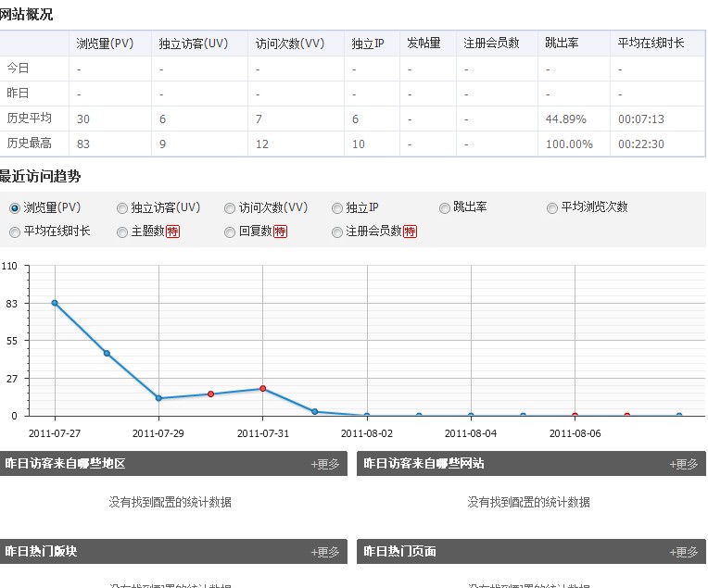Open +更多 for 昨日访客来自哪些网站
This screenshot has width=708, height=588.
tap(684, 464)
